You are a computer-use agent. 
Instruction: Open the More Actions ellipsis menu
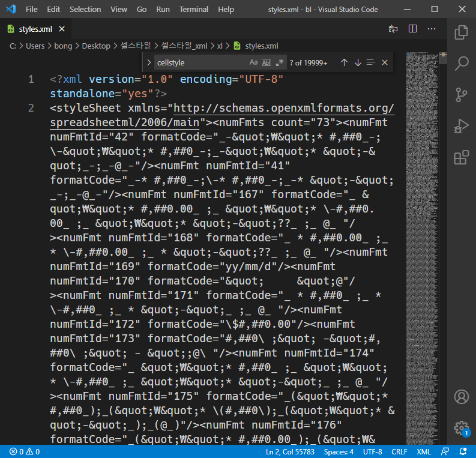coord(432,29)
